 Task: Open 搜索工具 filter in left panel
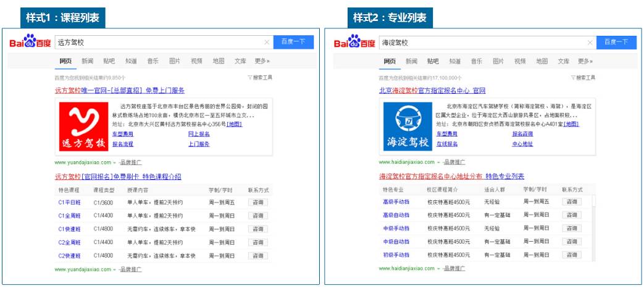click(260, 77)
